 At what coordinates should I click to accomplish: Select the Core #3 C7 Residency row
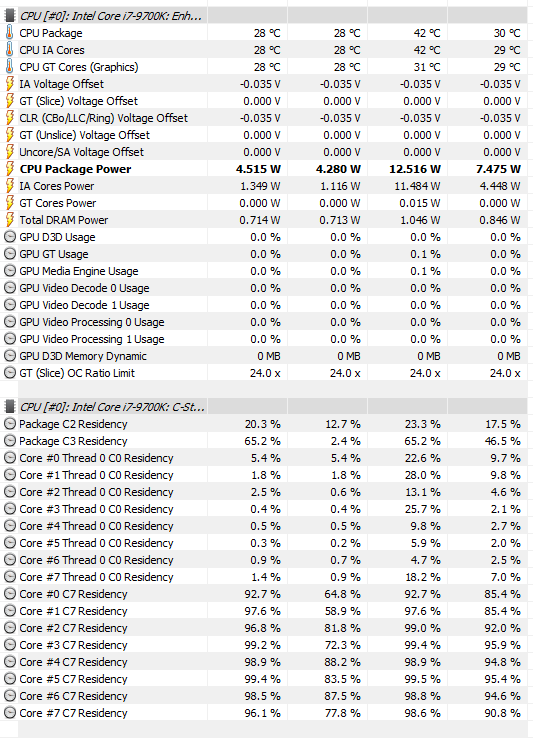click(265, 645)
